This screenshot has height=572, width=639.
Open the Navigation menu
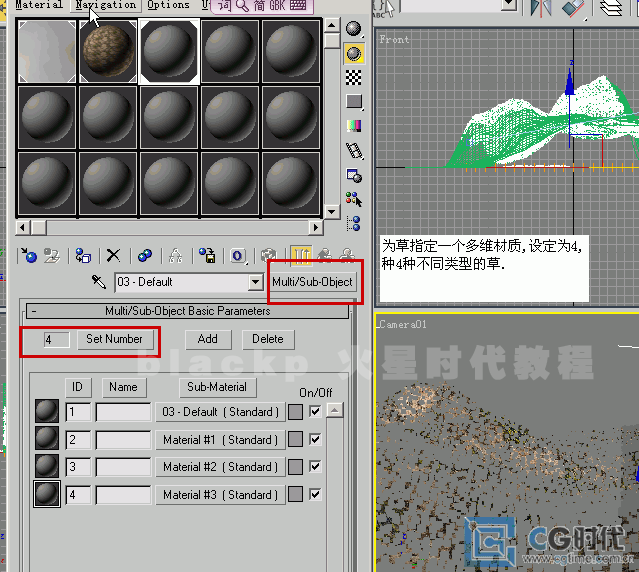tap(106, 5)
